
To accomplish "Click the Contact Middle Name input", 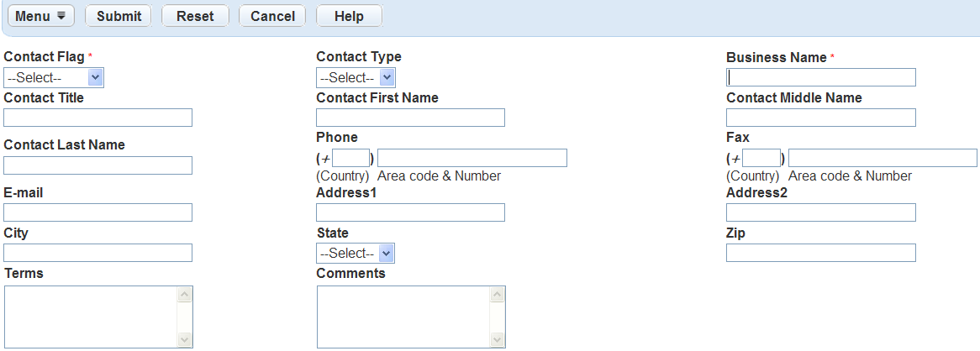I will point(821,118).
